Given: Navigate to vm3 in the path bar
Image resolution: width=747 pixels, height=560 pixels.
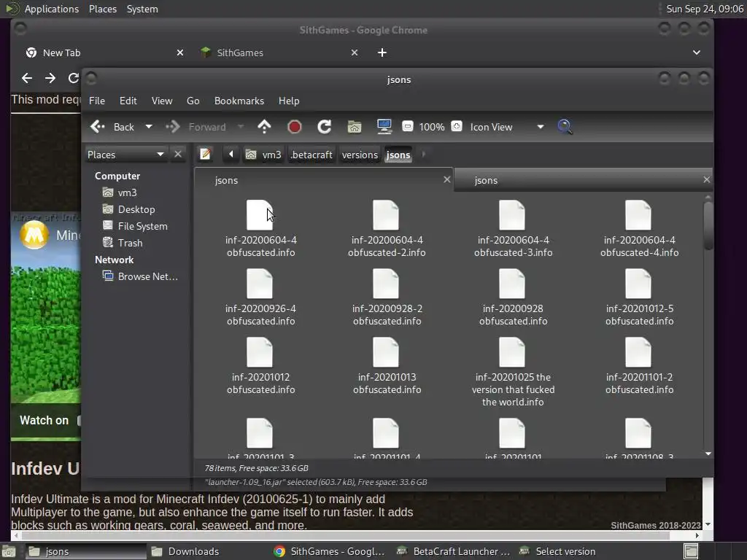Looking at the screenshot, I should point(263,155).
